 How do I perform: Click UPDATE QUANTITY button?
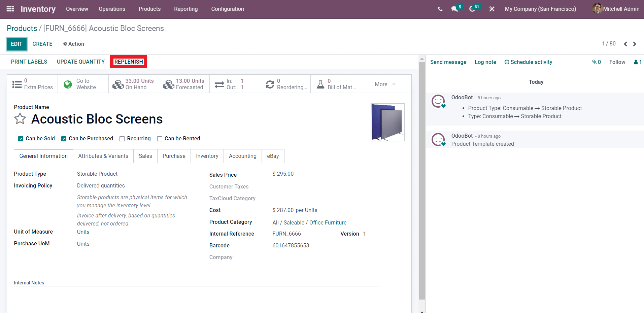coord(81,62)
